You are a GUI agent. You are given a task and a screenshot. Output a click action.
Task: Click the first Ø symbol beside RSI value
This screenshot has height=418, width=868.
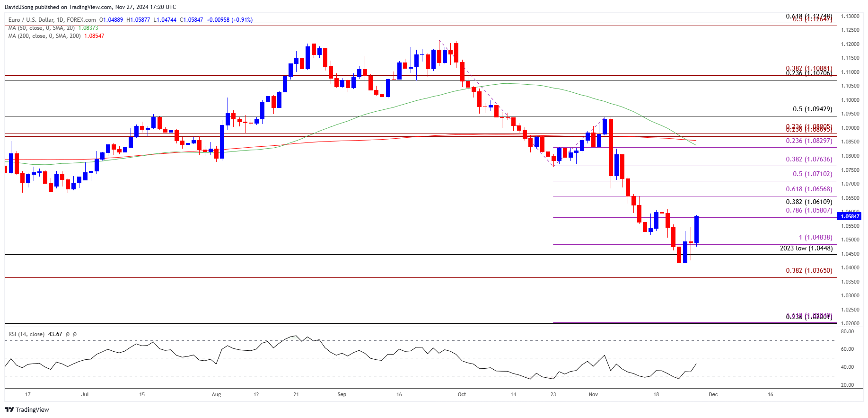(68, 334)
